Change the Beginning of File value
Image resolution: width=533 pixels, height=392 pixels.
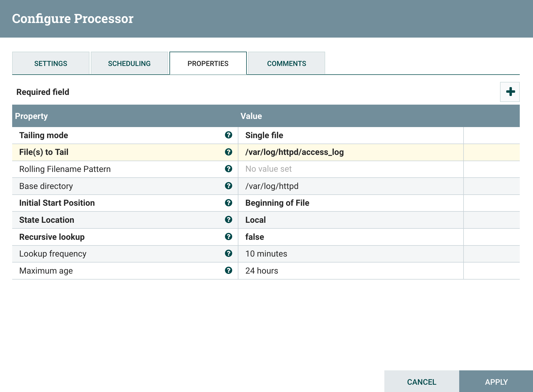pyautogui.click(x=351, y=203)
